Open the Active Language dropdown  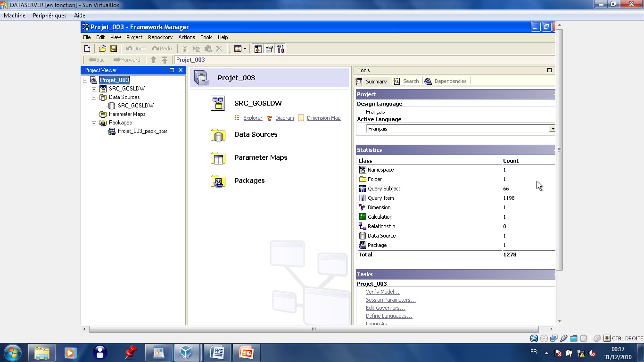click(552, 129)
